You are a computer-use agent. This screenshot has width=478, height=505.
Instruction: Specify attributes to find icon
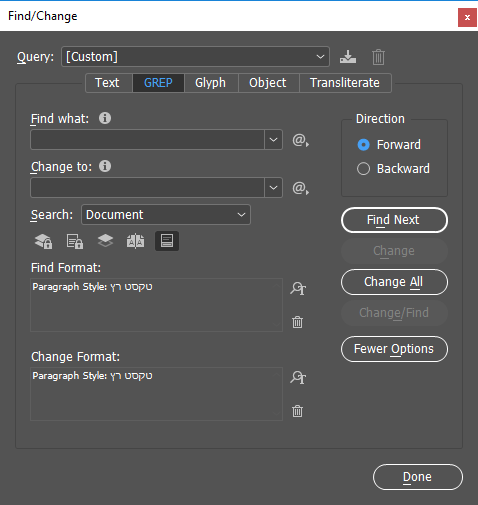click(x=298, y=288)
